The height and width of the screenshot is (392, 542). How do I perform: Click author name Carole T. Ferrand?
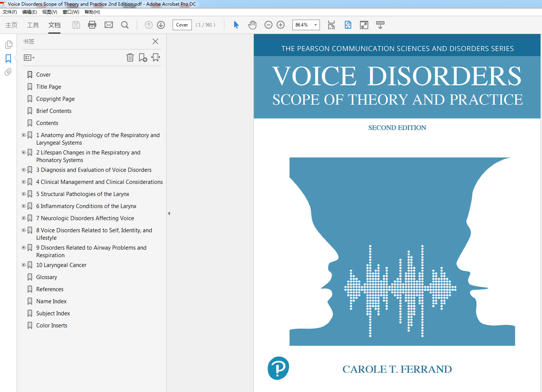(397, 369)
